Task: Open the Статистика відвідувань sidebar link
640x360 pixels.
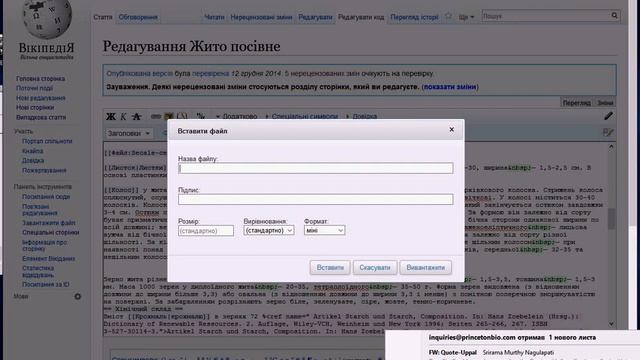Action: point(38,271)
